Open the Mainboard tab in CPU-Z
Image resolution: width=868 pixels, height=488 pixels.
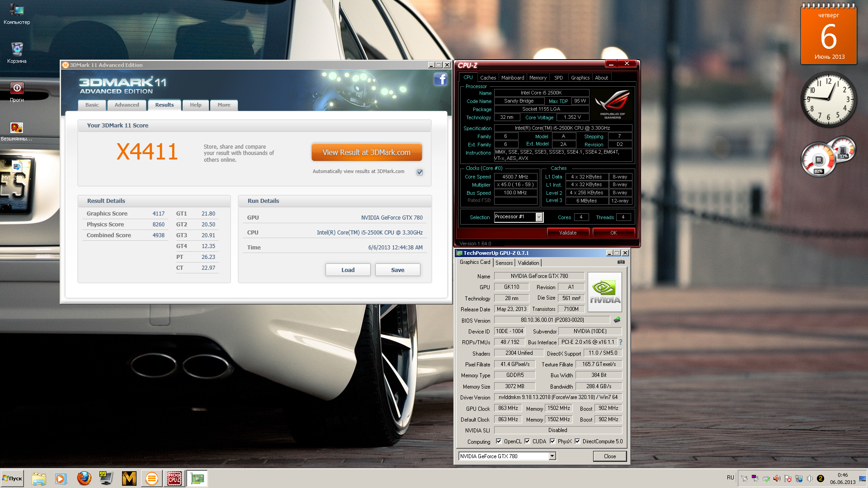coord(513,78)
